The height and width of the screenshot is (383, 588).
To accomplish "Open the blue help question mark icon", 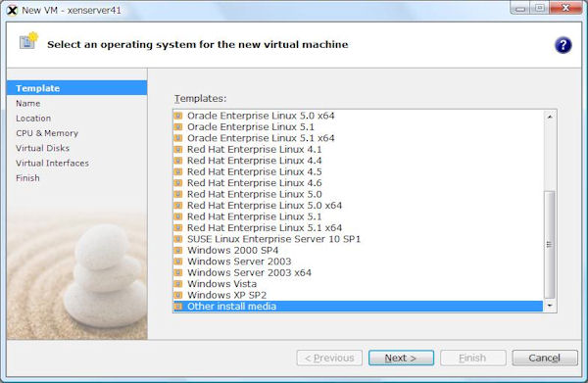I will (563, 45).
